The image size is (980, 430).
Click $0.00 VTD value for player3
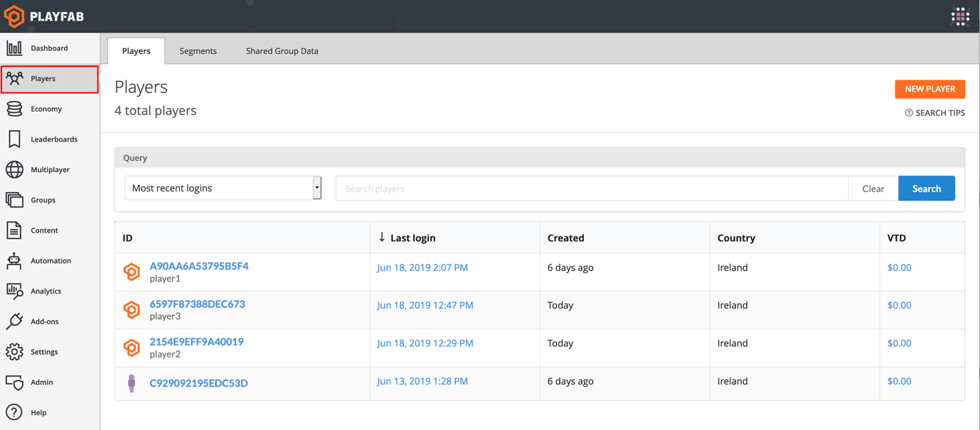[899, 306]
